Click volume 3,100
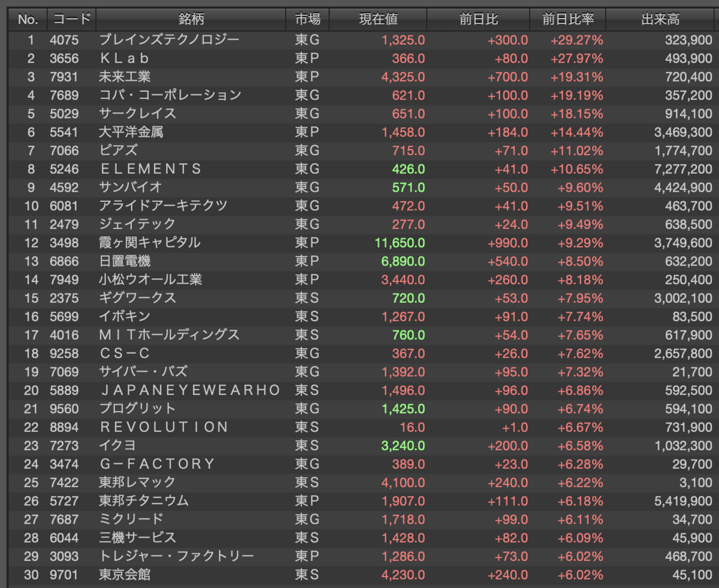The image size is (719, 588). pyautogui.click(x=697, y=482)
